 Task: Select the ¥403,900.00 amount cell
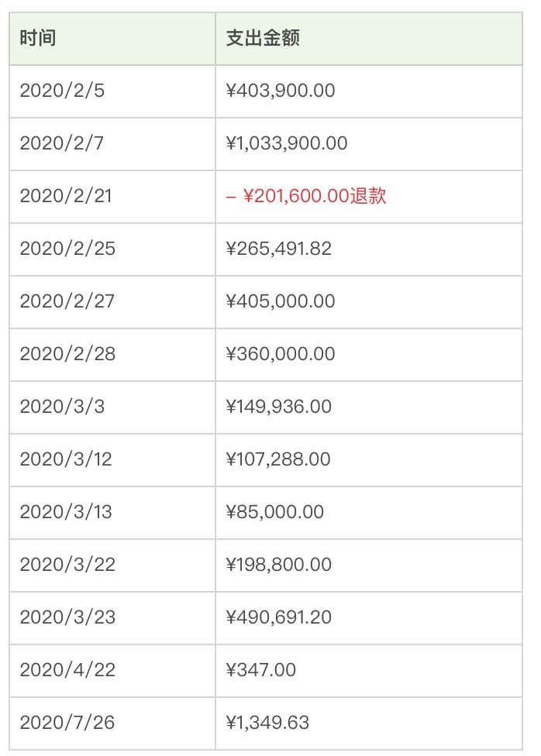[x=281, y=91]
